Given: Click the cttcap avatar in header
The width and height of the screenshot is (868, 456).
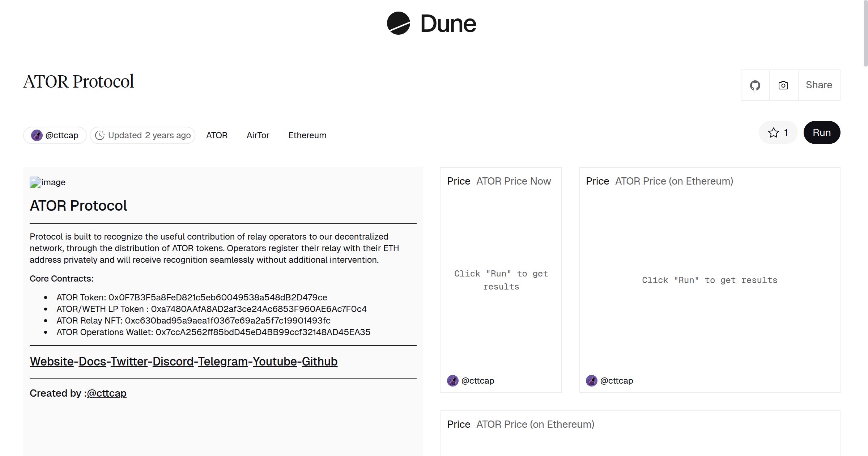Looking at the screenshot, I should pyautogui.click(x=37, y=135).
